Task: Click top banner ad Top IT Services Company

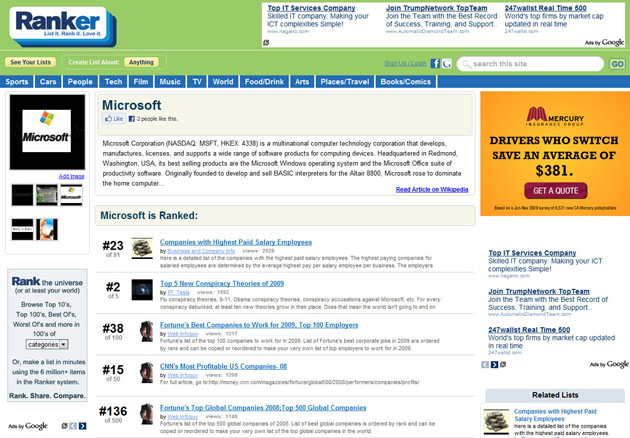Action: point(311,8)
